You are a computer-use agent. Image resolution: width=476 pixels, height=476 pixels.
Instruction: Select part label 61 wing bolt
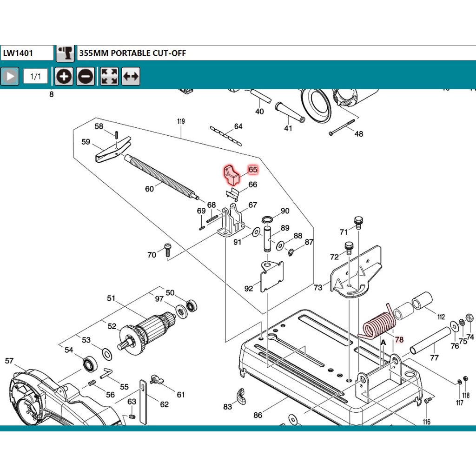coord(181,395)
